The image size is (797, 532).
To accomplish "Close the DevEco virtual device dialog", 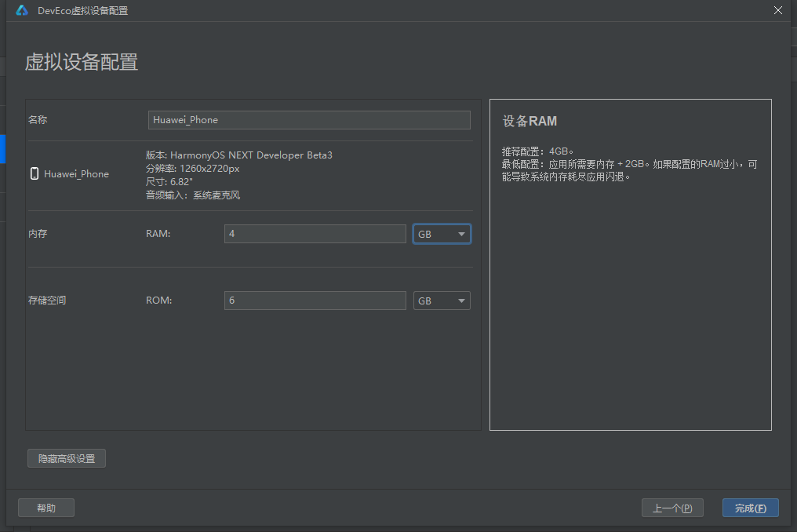I will point(777,10).
